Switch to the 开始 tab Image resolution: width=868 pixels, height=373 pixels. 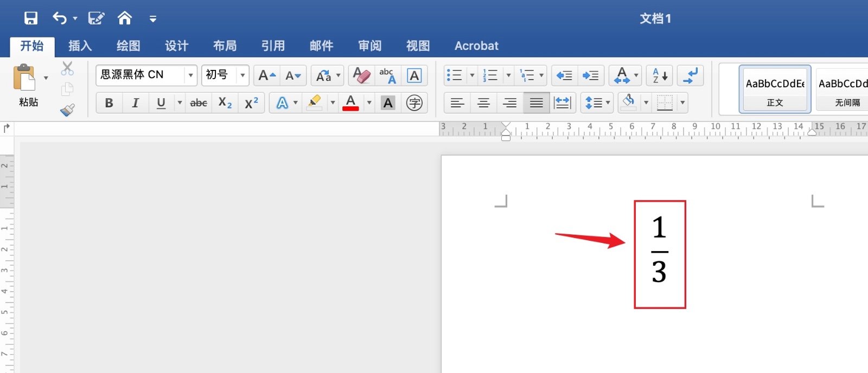click(32, 46)
